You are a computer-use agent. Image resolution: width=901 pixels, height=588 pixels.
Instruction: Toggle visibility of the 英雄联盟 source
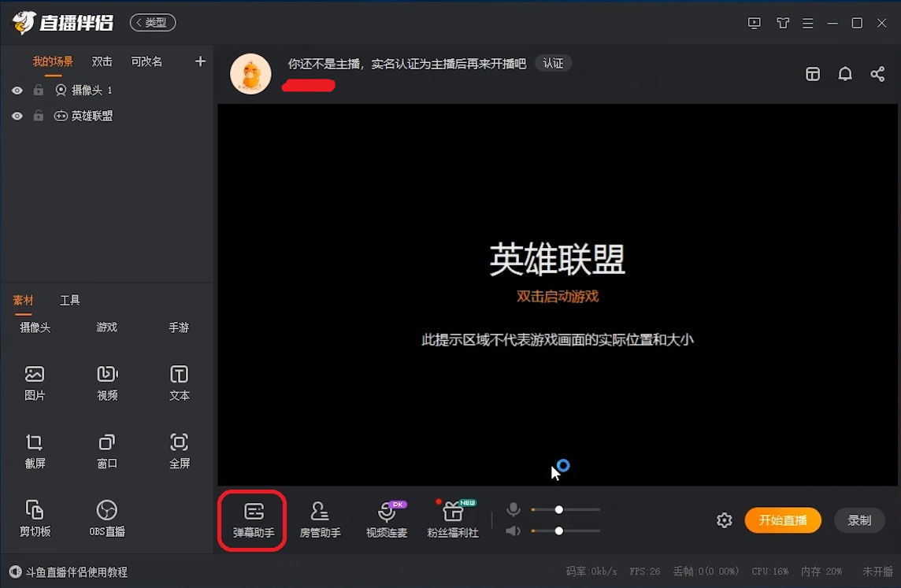coord(17,115)
